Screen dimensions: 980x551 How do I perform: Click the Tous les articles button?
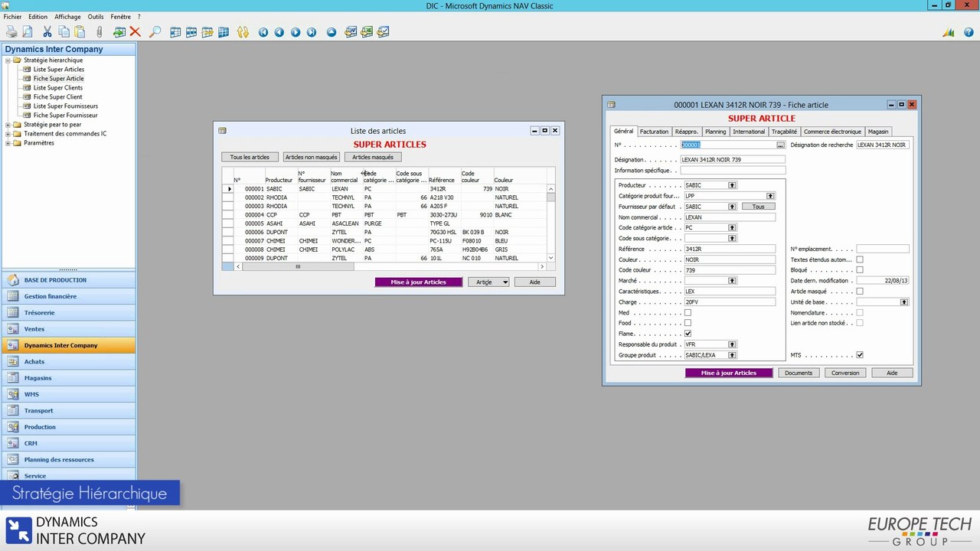[250, 157]
